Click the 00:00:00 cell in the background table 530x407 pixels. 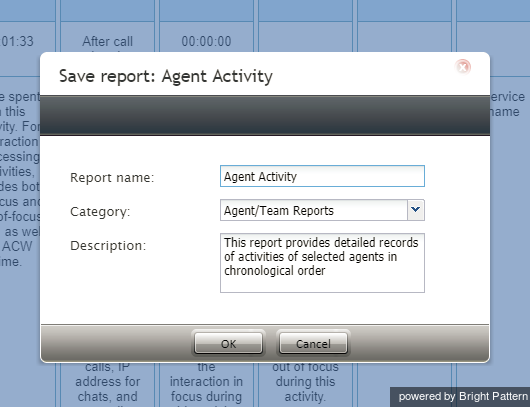click(206, 41)
